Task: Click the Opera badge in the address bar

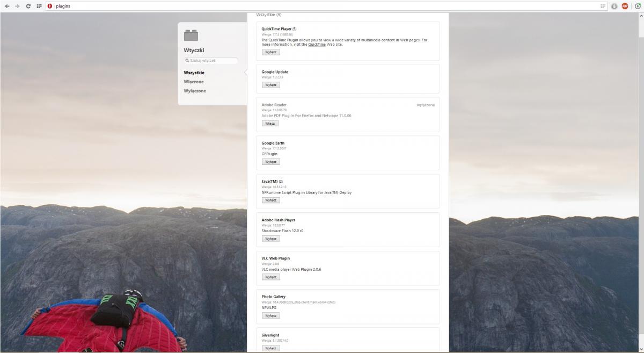Action: [x=50, y=6]
